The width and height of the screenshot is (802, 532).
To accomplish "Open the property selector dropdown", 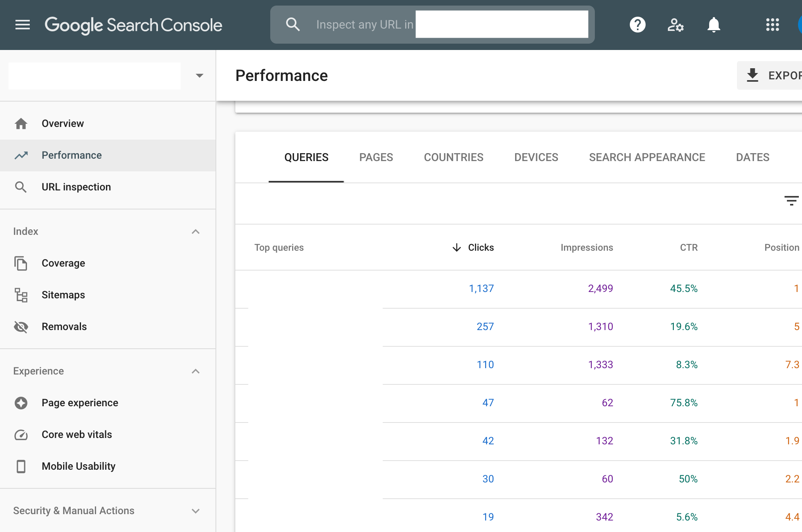I will pos(199,75).
